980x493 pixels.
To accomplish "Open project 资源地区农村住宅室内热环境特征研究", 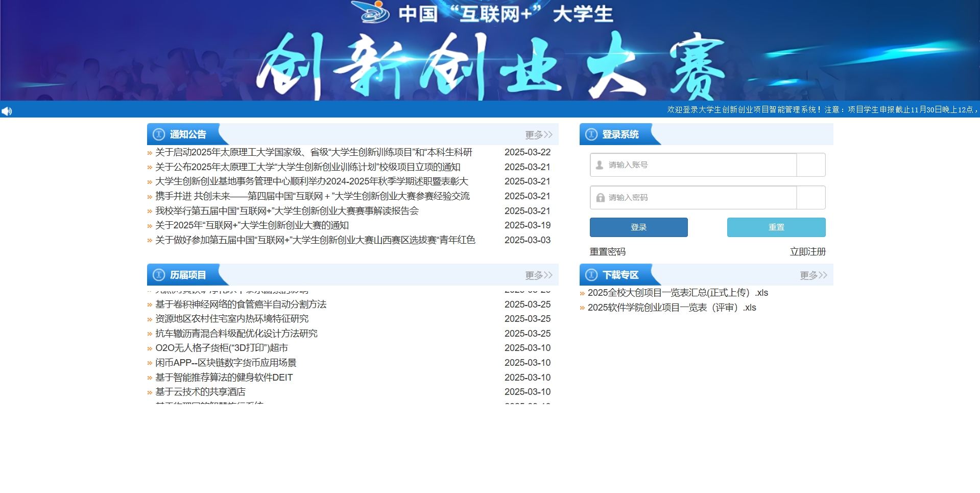I will click(x=232, y=319).
